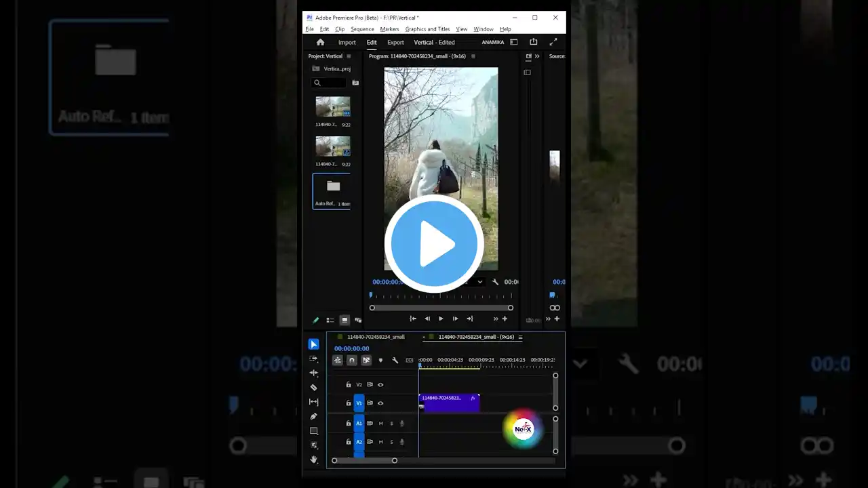Image resolution: width=868 pixels, height=488 pixels.
Task: Select the Ripple Edit tool
Action: click(x=313, y=373)
